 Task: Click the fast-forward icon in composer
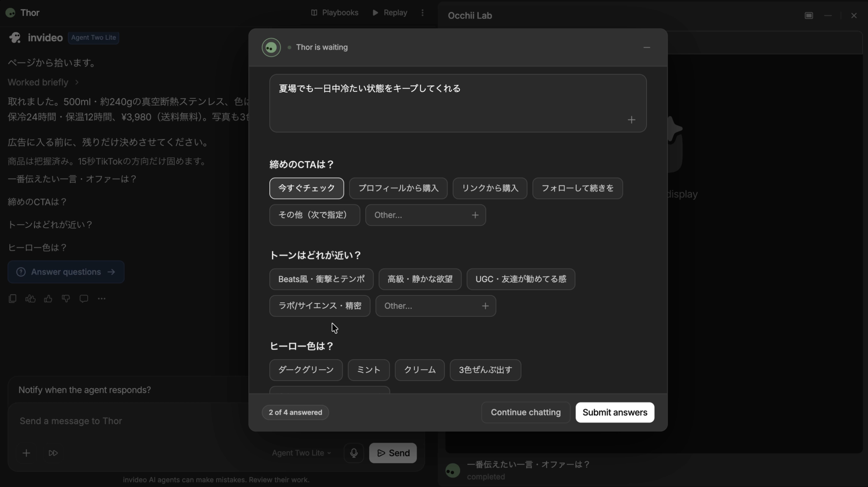(53, 453)
